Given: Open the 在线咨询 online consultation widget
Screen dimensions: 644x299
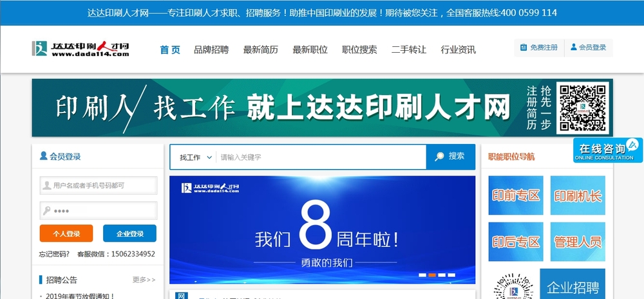Looking at the screenshot, I should 608,150.
